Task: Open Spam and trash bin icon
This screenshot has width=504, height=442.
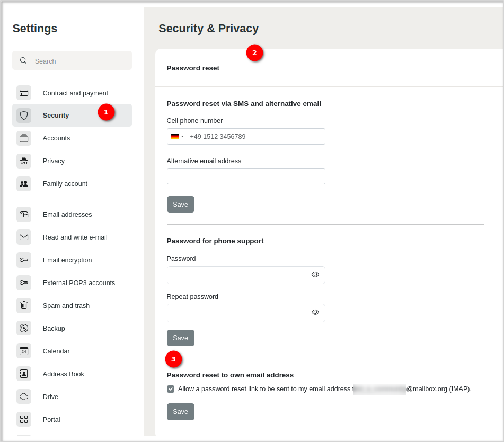Action: (24, 305)
